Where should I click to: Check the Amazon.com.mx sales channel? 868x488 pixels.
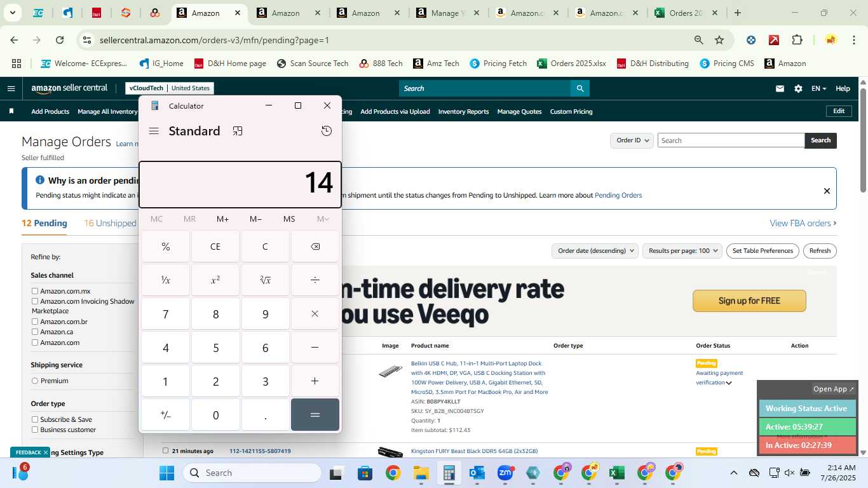coord(35,291)
